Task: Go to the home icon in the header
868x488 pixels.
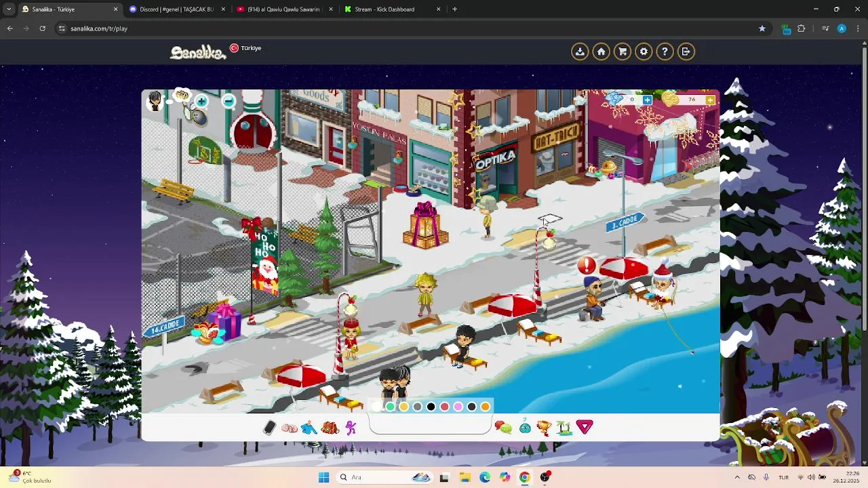Action: (601, 52)
